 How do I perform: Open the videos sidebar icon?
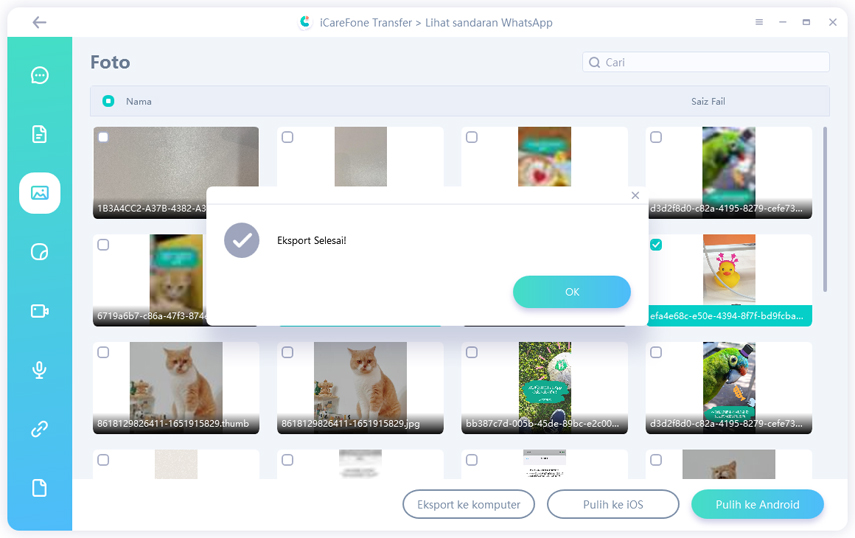pos(40,311)
